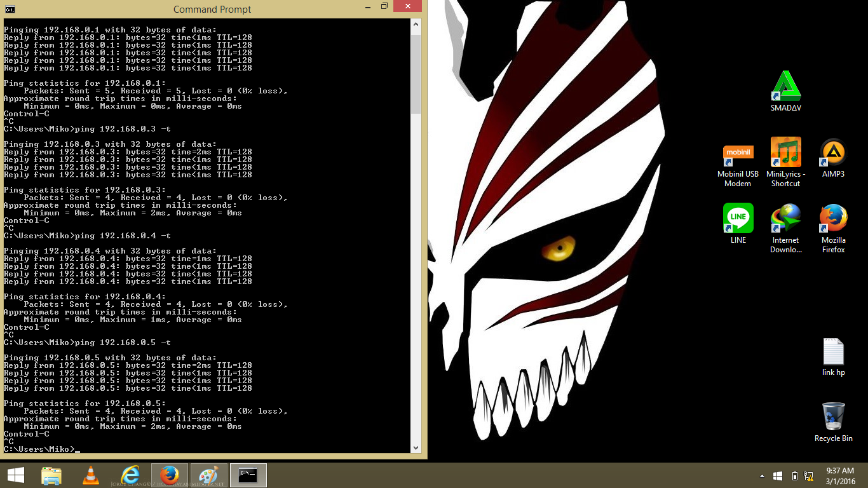
Task: Click 'Ping statistics for 192.168.0.5:' line
Action: coord(85,403)
